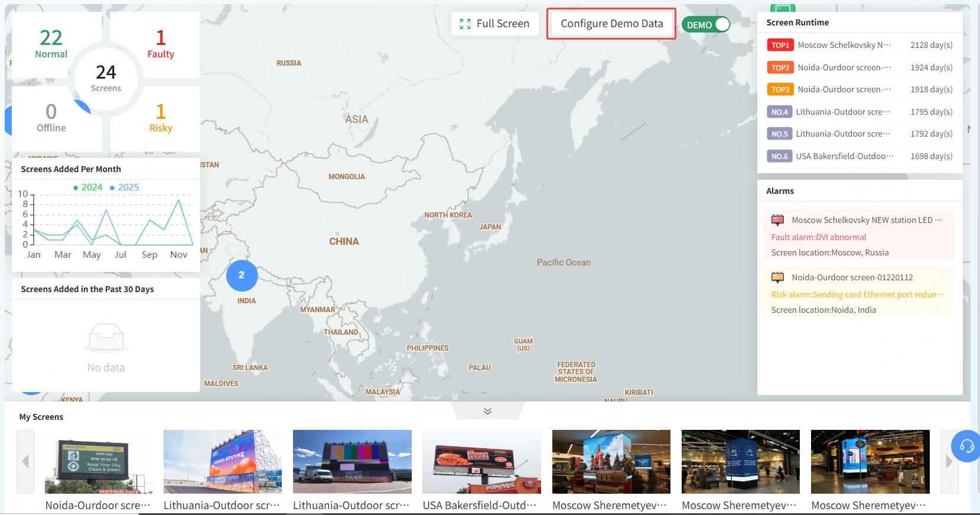Image resolution: width=980 pixels, height=515 pixels.
Task: Go to the next My Screens thumbnails
Action: (949, 461)
